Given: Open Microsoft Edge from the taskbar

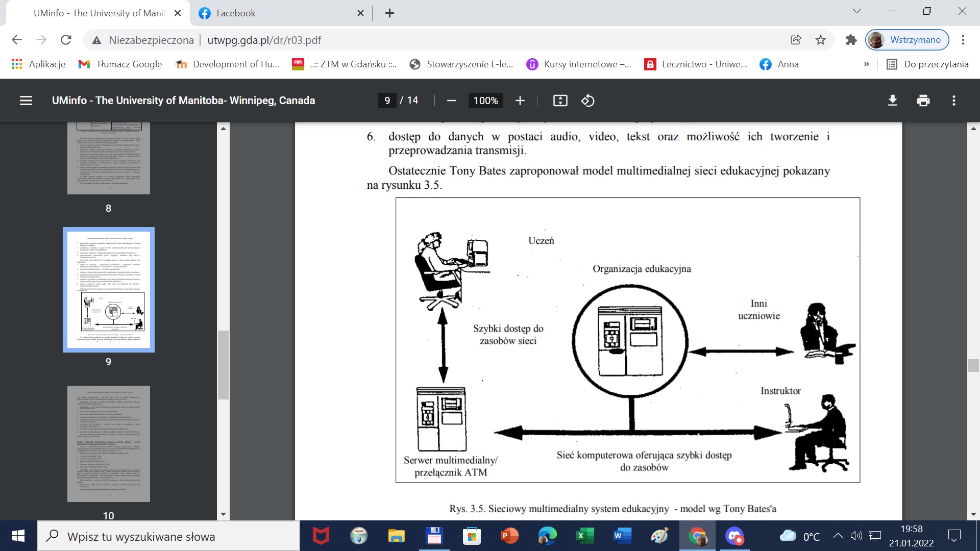Looking at the screenshot, I should [x=547, y=536].
